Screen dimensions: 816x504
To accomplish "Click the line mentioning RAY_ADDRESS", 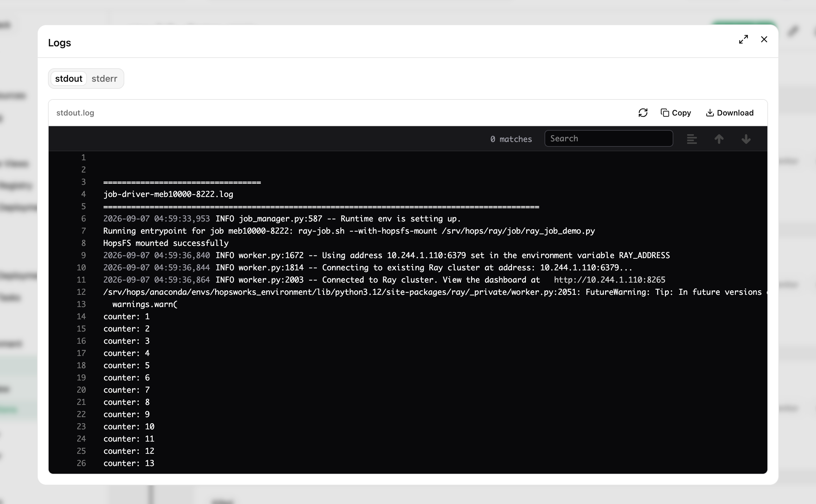I will (x=386, y=255).
